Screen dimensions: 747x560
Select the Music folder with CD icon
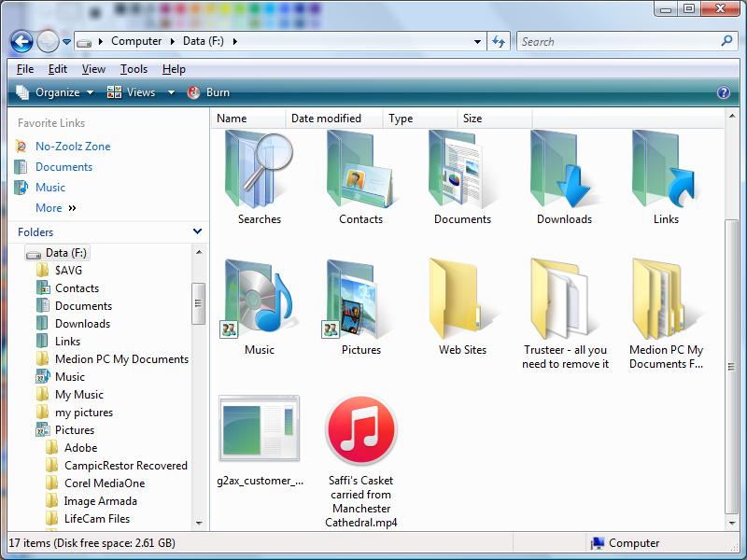(x=259, y=301)
